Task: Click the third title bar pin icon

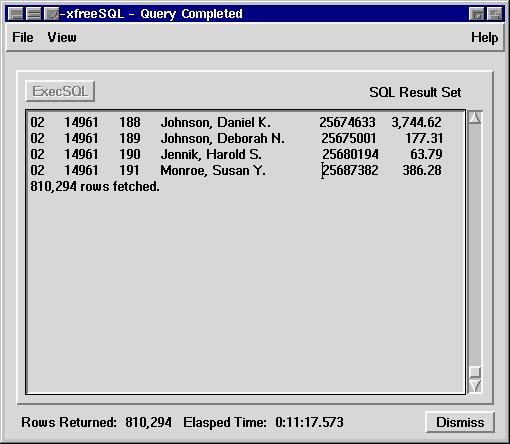Action: [52, 14]
